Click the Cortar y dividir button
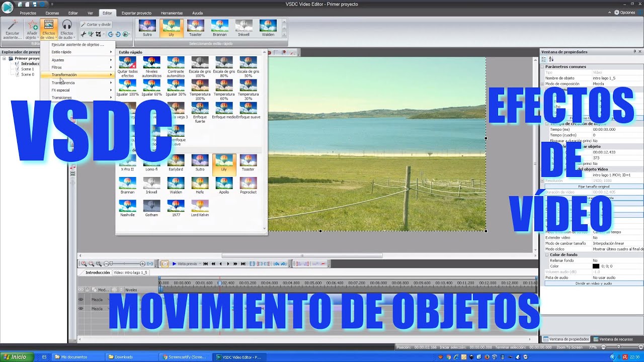644x362 pixels. pos(96,24)
